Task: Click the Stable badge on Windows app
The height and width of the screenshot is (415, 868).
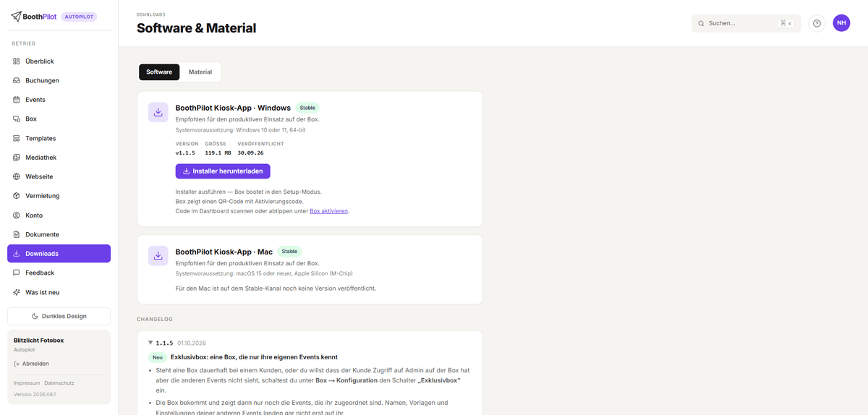Action: pos(307,108)
